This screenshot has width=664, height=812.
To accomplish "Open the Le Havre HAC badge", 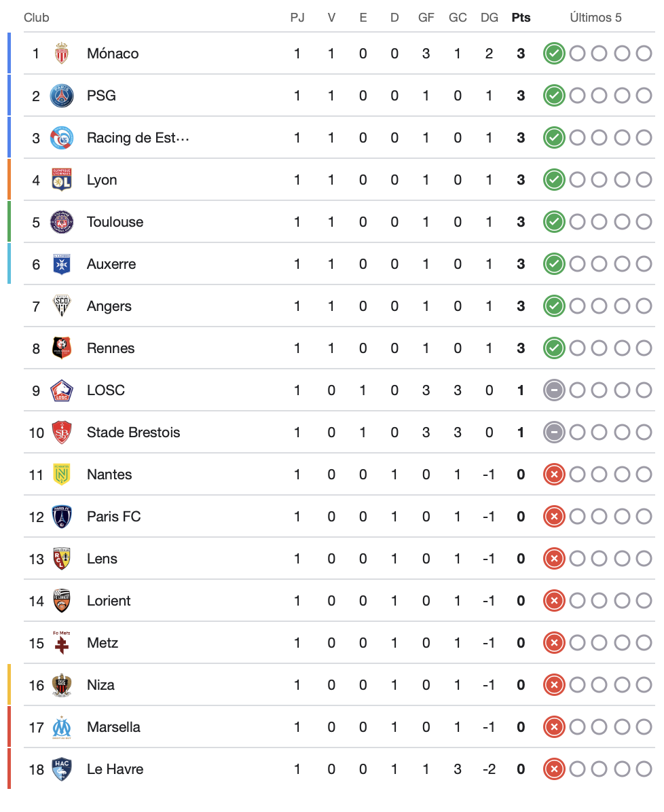I will (x=62, y=769).
